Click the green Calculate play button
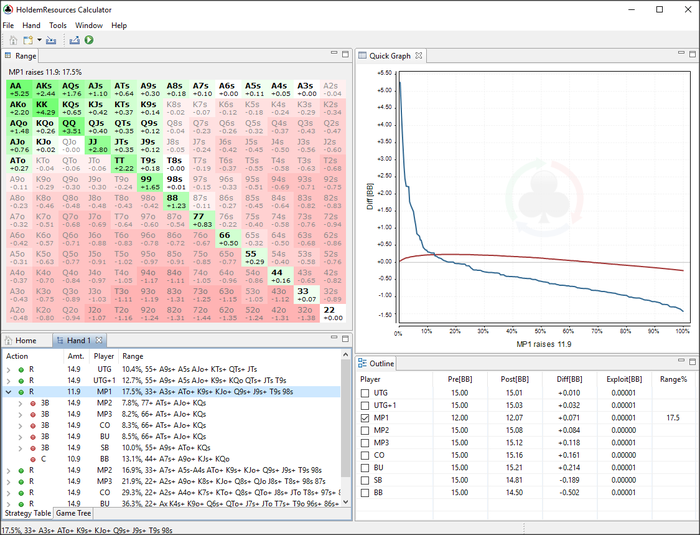 89,40
